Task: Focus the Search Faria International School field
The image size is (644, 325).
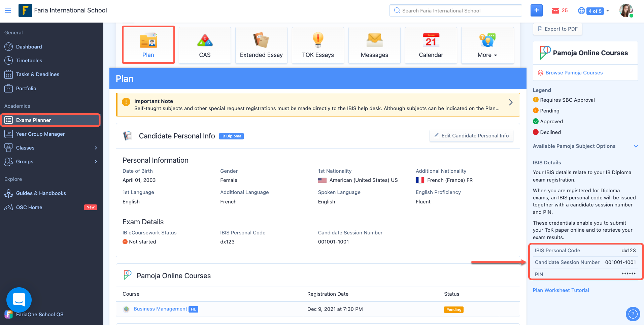Action: [456, 10]
